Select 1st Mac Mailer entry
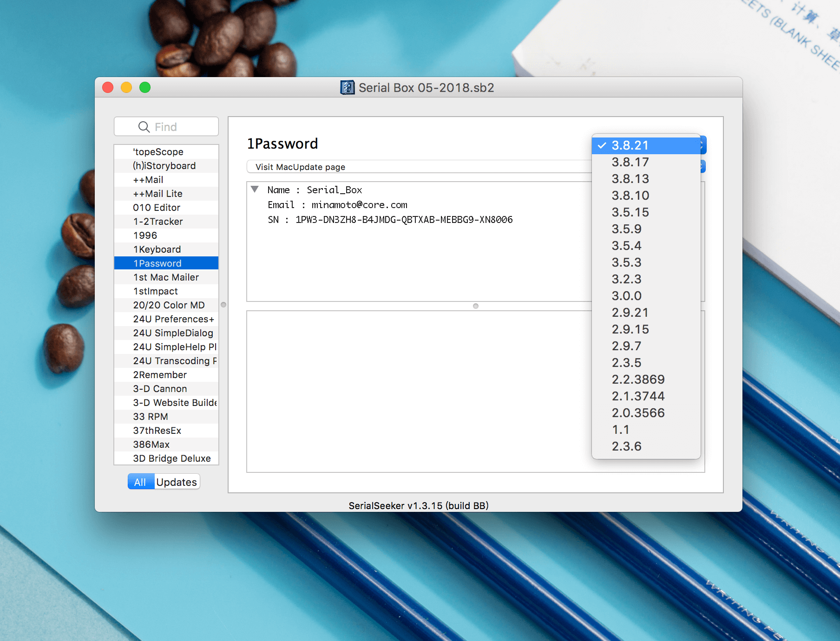 point(166,277)
